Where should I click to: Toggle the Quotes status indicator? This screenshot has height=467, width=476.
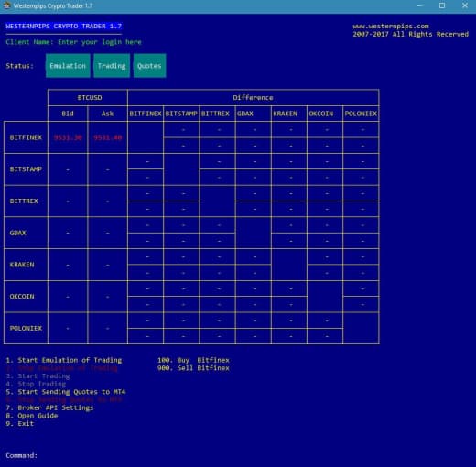(149, 66)
